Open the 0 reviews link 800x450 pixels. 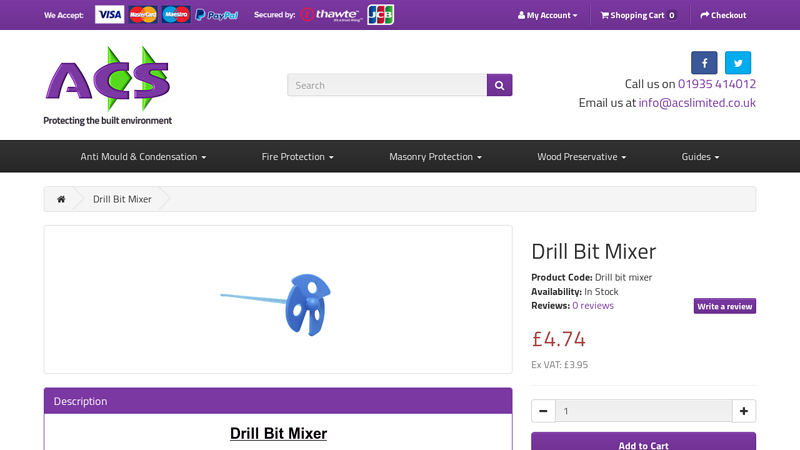click(593, 306)
